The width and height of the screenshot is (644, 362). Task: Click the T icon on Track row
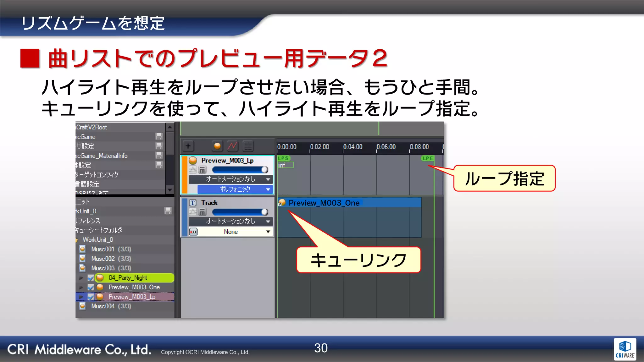pyautogui.click(x=193, y=203)
